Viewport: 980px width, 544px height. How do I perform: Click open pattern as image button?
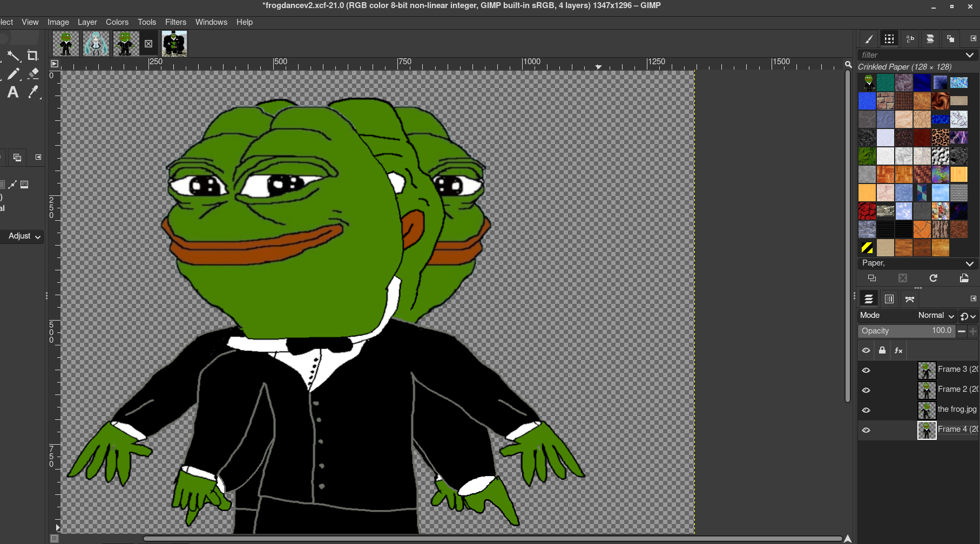[x=964, y=278]
